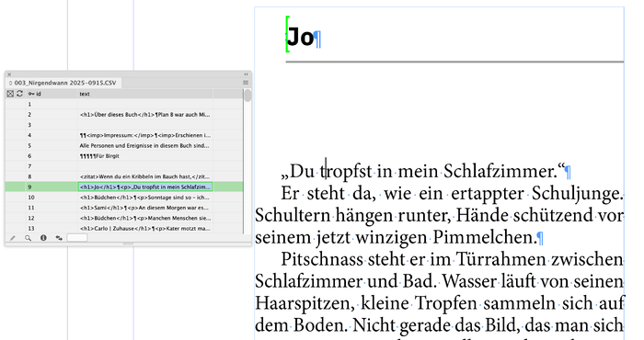Click the word "Boden" in the document

tap(319, 325)
